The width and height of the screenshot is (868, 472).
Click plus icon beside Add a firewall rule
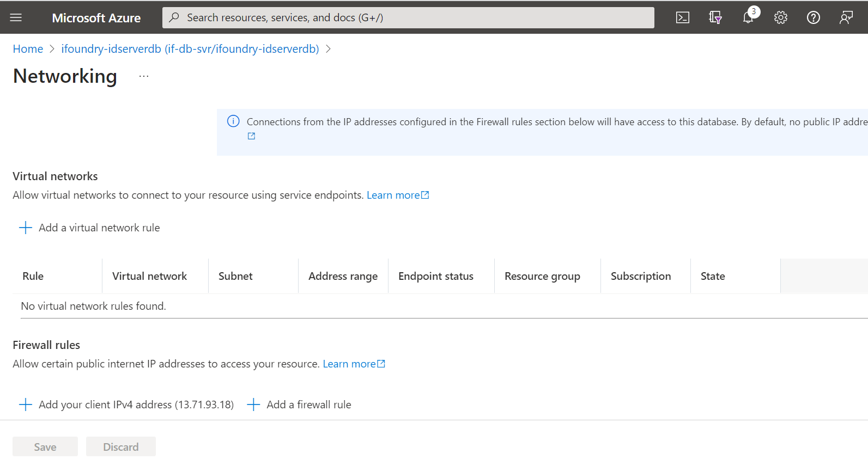click(x=253, y=404)
